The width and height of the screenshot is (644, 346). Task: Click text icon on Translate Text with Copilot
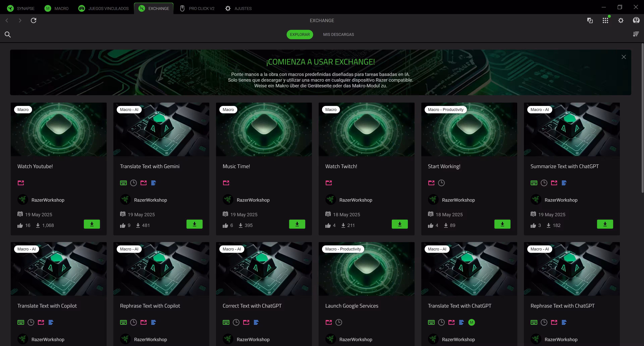51,322
